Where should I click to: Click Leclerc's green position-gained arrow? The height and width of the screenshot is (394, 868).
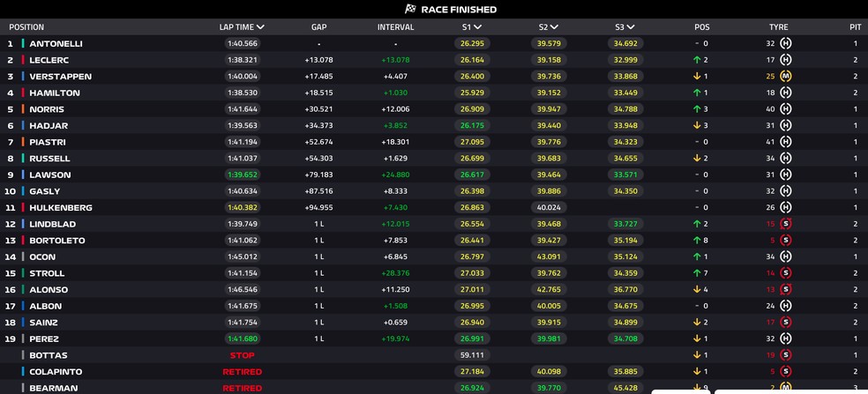click(x=696, y=60)
